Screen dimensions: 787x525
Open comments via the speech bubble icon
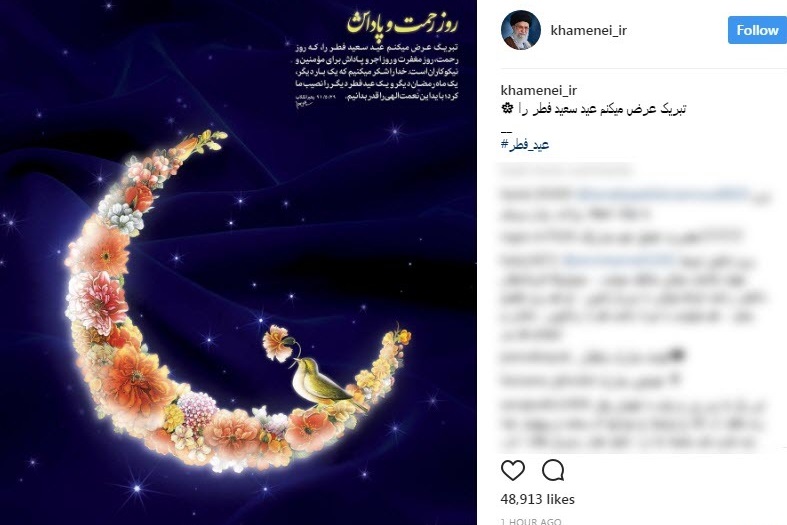553,470
